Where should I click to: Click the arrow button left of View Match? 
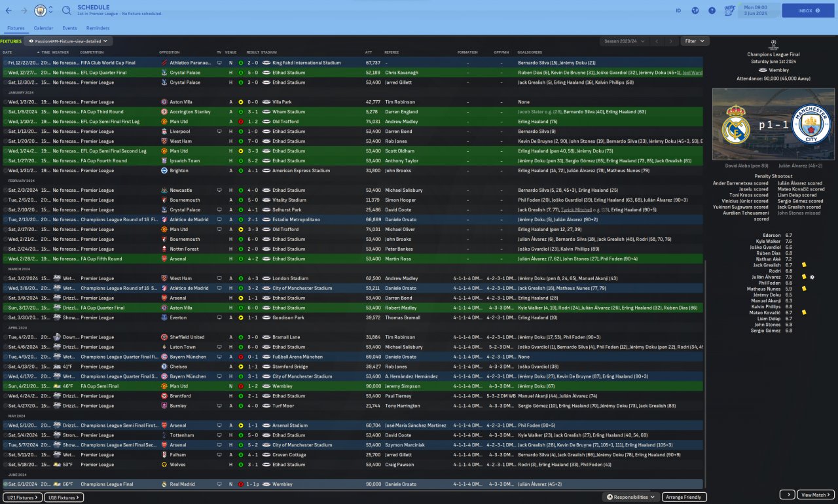click(x=788, y=495)
